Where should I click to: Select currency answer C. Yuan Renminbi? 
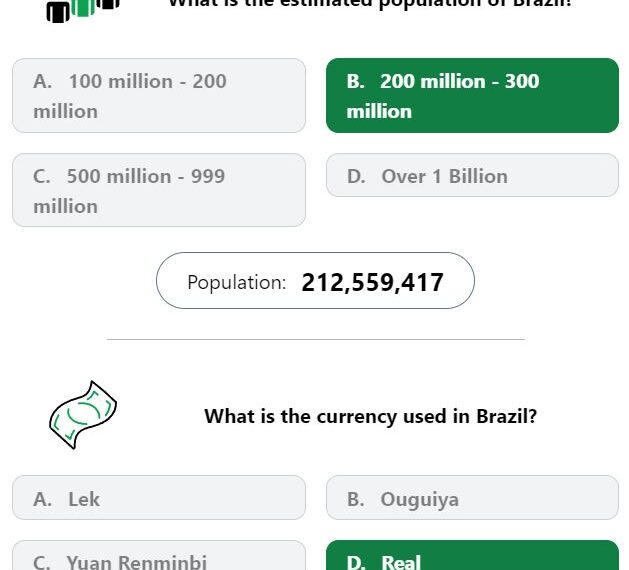click(159, 556)
